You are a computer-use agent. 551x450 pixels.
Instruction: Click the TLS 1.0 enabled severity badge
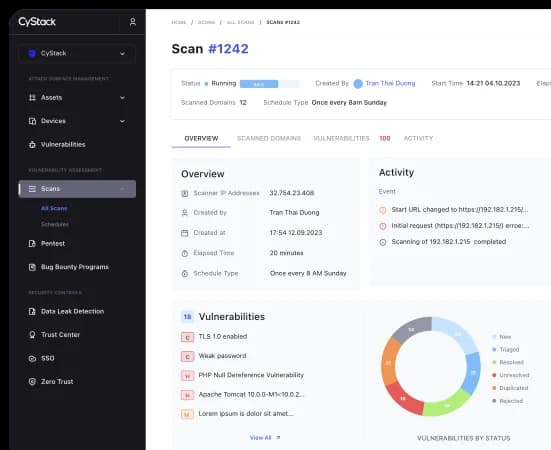click(x=187, y=337)
